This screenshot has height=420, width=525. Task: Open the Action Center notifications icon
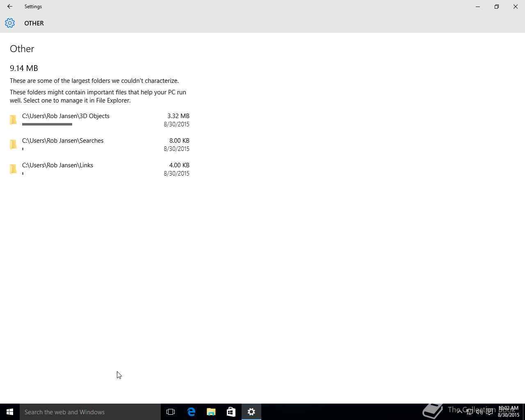coord(489,412)
